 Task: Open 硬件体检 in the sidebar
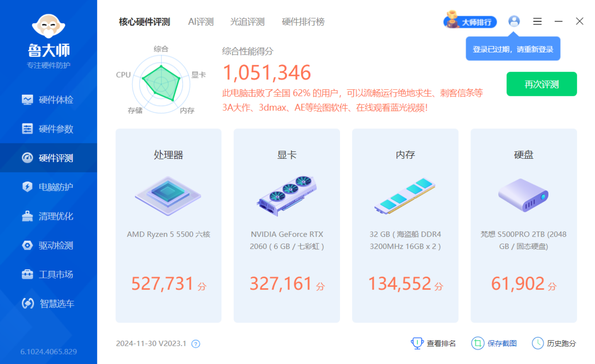pos(49,100)
